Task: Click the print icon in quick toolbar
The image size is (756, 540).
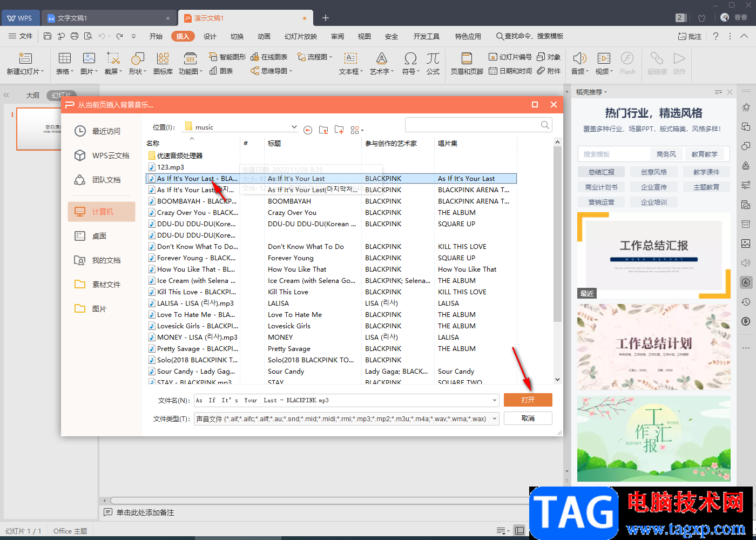Action: [75, 36]
